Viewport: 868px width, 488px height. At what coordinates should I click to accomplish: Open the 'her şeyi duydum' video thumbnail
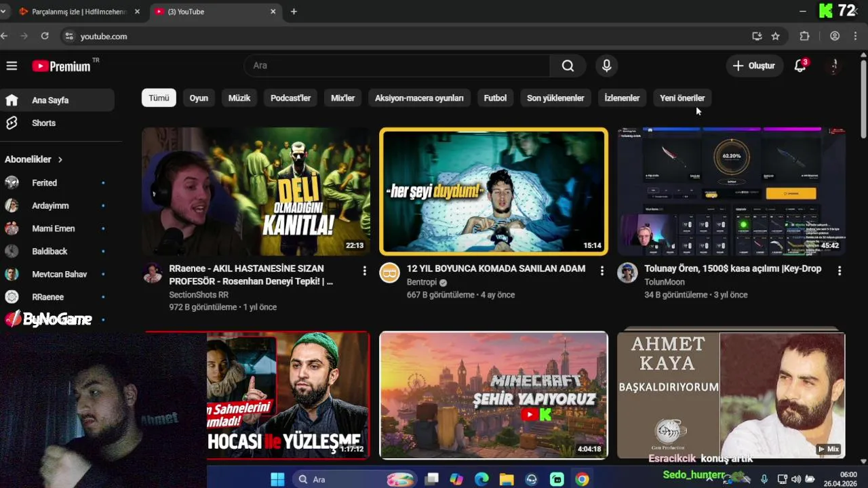[494, 192]
